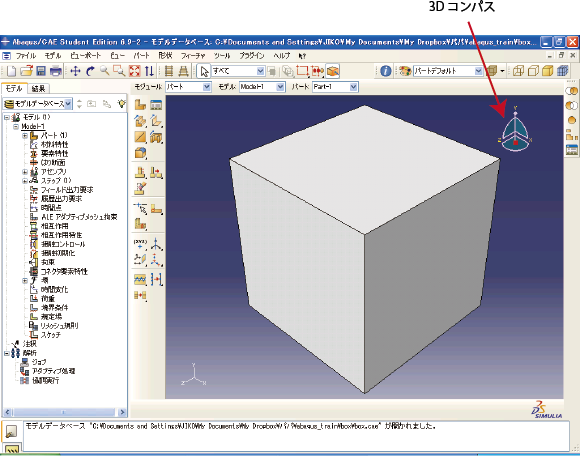The height and width of the screenshot is (456, 580).
Task: Open the ファイル menu
Action: click(x=26, y=56)
